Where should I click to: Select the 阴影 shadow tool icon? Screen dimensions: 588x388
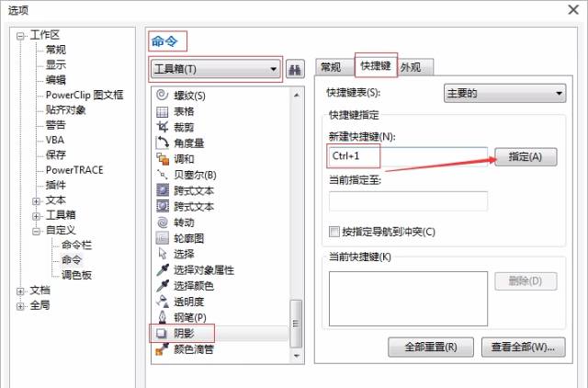(163, 333)
